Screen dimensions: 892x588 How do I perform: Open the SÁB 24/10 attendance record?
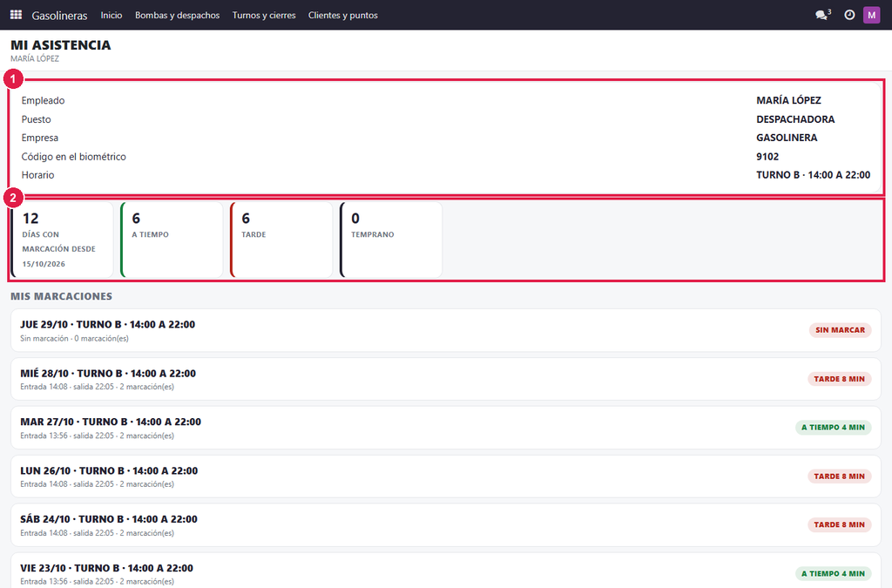coord(446,525)
